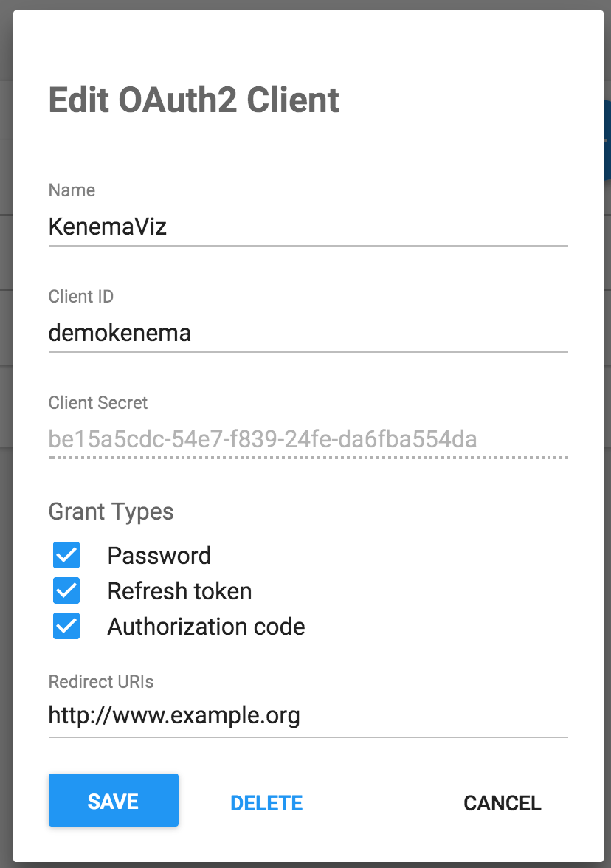
Task: Click the Name field containing KenemaViz
Action: pos(308,226)
